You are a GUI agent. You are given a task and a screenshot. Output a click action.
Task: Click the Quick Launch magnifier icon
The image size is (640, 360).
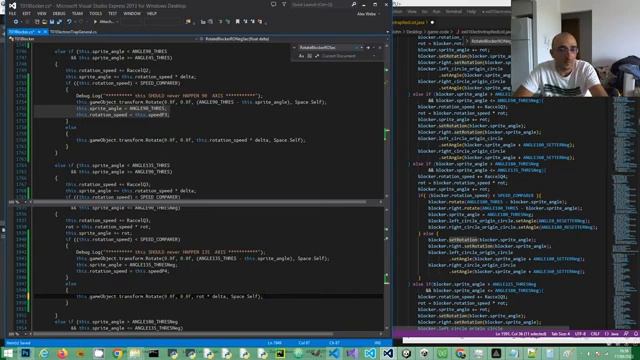354,4
